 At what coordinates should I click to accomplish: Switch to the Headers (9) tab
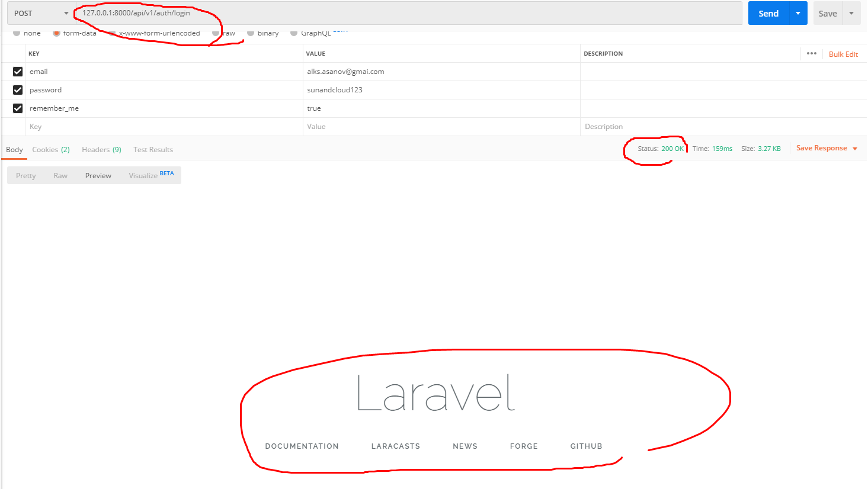coord(101,150)
